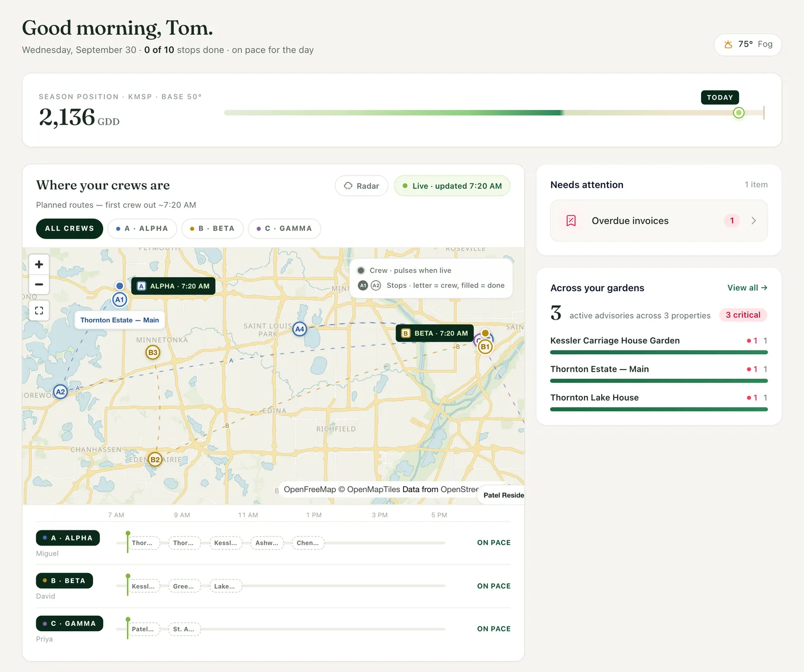Click Patel... stop in Gamma timeline
This screenshot has height=672, width=804.
tap(143, 629)
